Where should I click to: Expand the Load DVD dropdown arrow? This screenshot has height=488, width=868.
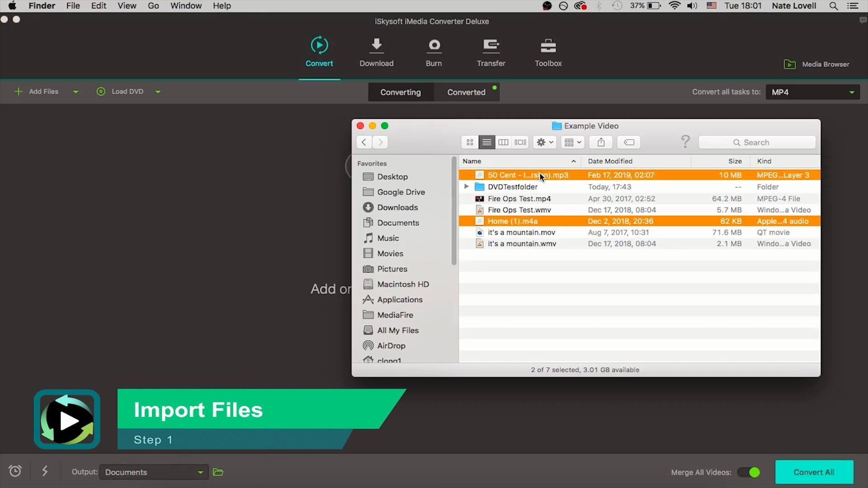(x=158, y=92)
